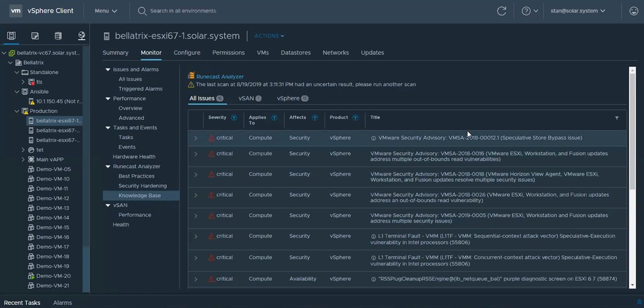
Task: Click the smiley feedback icon
Action: pyautogui.click(x=634, y=11)
